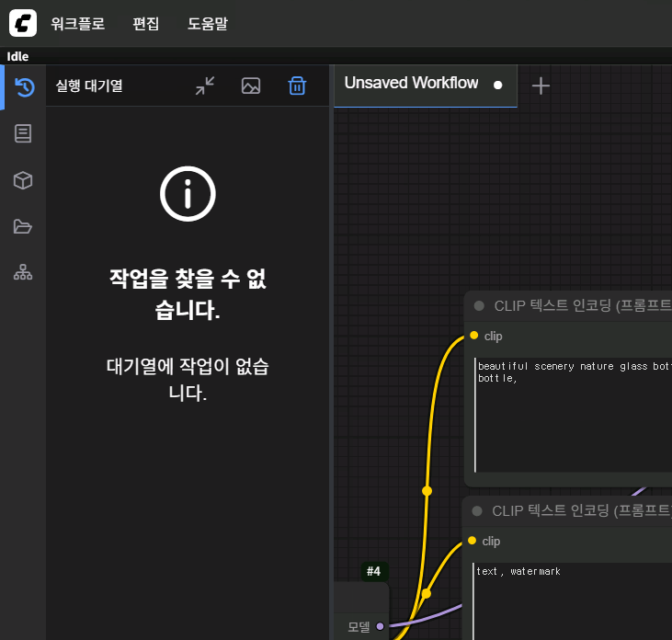Click the 모델 output port

click(380, 626)
